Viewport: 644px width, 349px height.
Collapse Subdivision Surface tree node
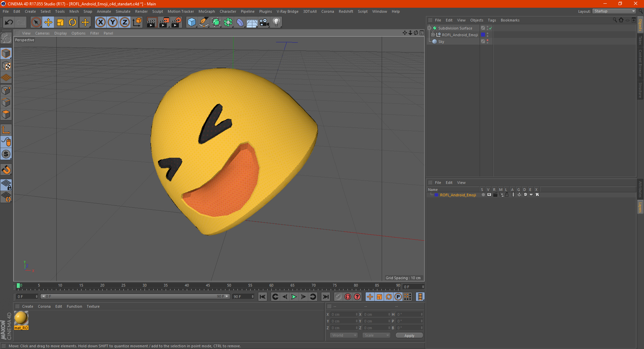(429, 28)
